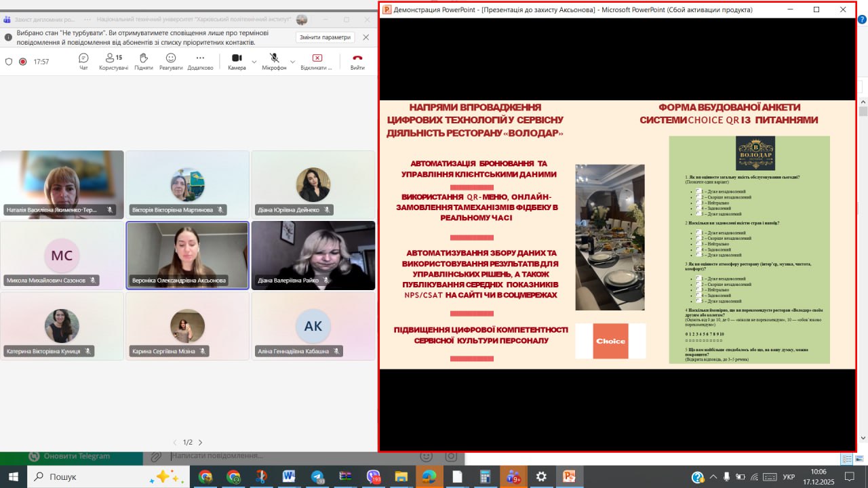Select Вероніка Олександрівна Аксьонова video tile
This screenshot has width=868, height=488.
[x=187, y=256]
